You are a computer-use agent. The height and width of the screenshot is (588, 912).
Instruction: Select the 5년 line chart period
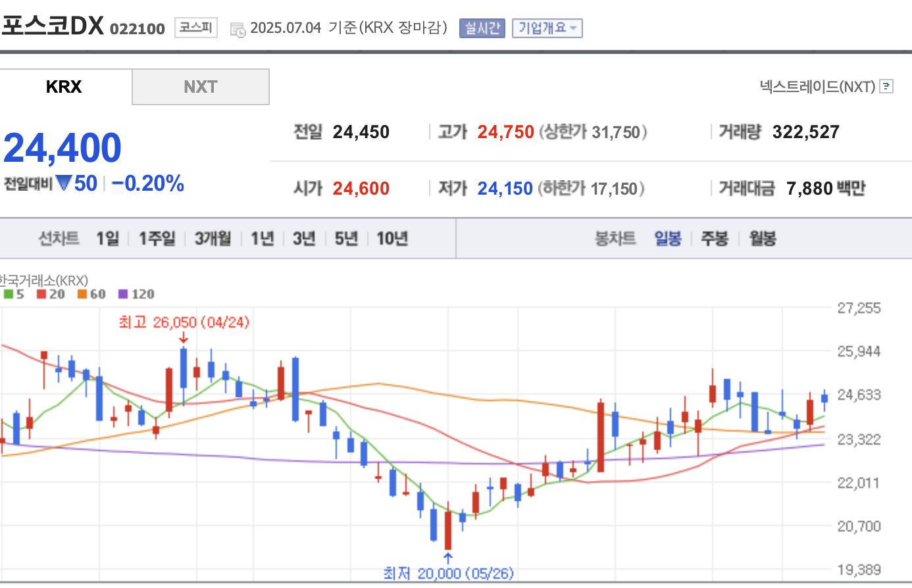[x=346, y=238]
